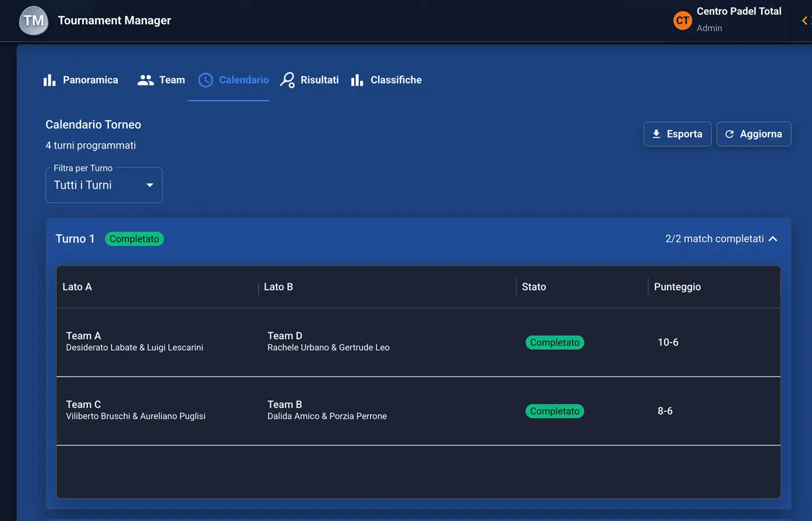
Task: Click the Team people icon
Action: coord(145,80)
